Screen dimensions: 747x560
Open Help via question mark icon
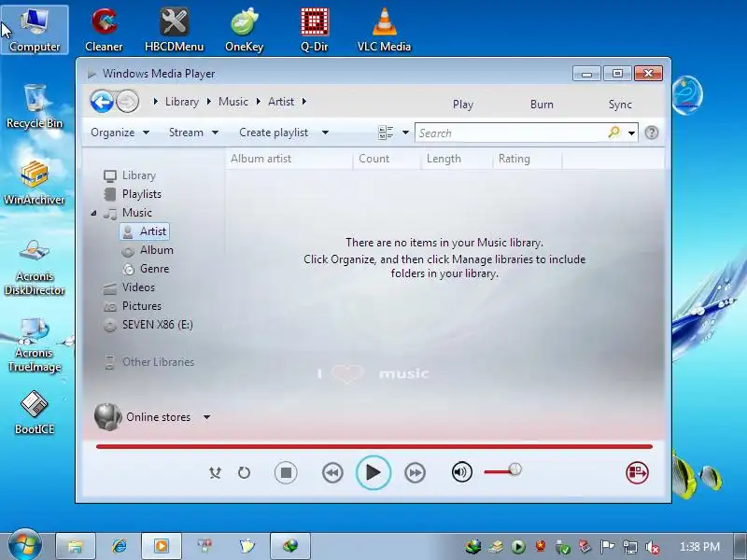pos(651,133)
